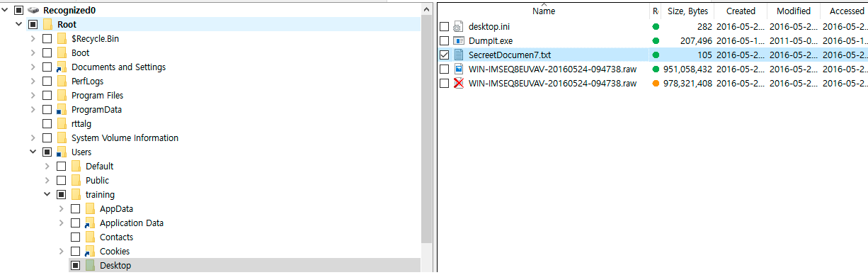This screenshot has width=868, height=275.
Task: Click the green recovery status dot for DumpIt.exe
Action: pos(656,41)
